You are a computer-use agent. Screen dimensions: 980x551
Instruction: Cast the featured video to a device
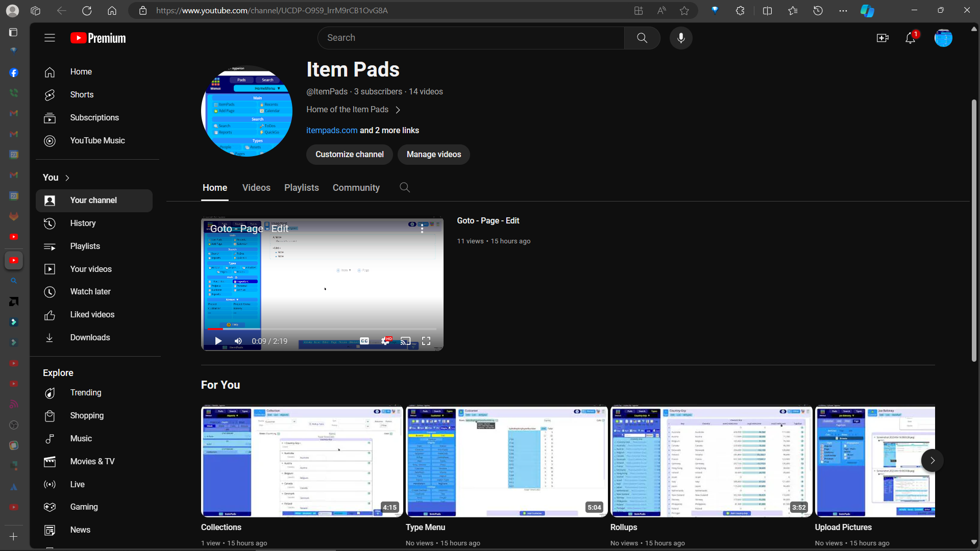point(406,341)
